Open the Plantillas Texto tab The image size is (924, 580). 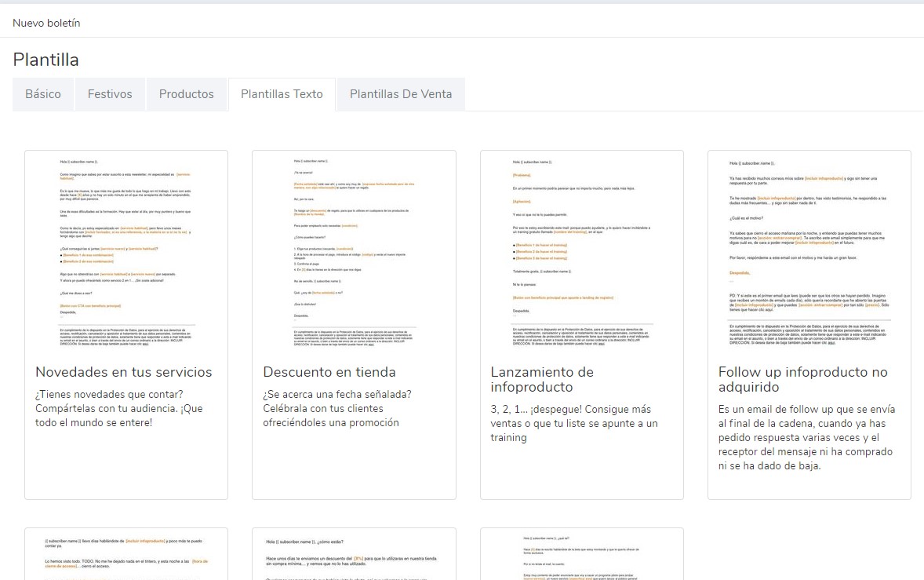282,94
